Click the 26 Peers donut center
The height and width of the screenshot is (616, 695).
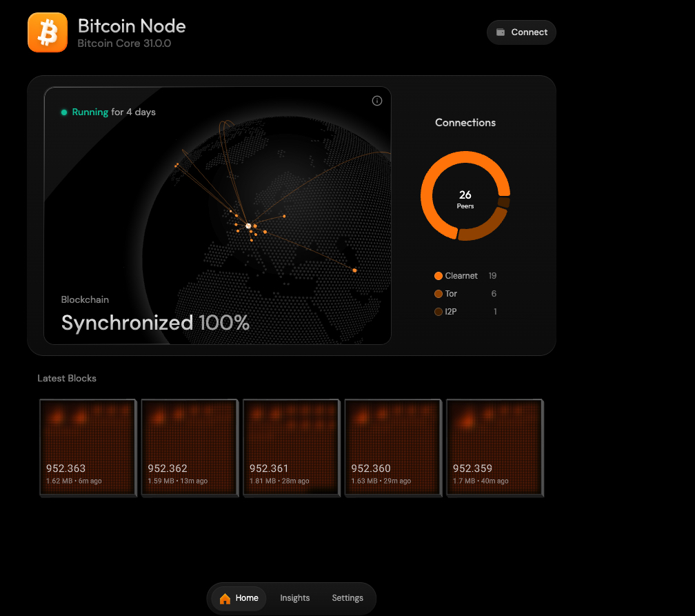(x=465, y=199)
